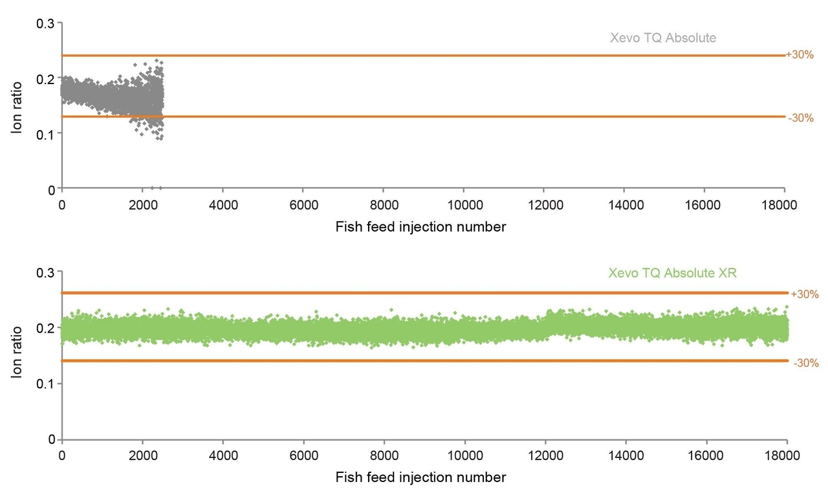Click the upper orange limit line, top chart

tap(423, 55)
